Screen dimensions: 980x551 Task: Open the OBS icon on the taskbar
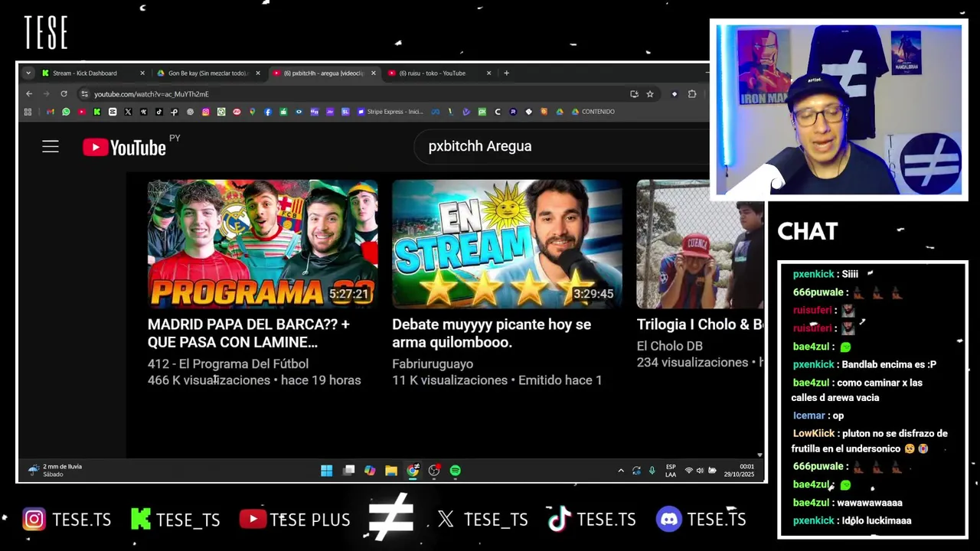(434, 471)
